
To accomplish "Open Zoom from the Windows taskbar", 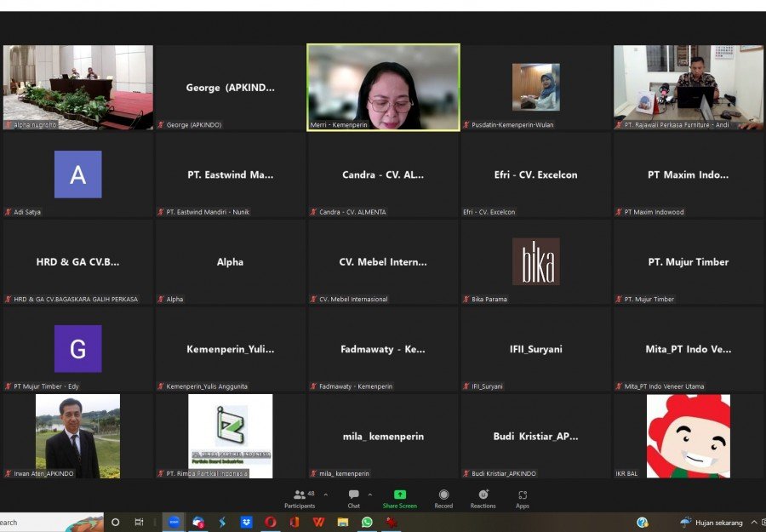I will click(x=174, y=523).
